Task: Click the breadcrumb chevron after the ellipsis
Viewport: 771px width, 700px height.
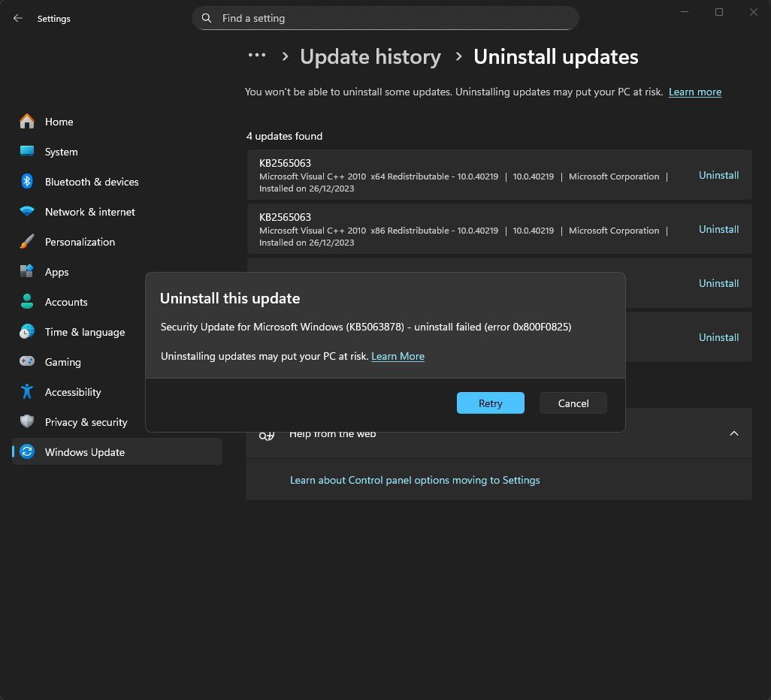Action: 285,56
